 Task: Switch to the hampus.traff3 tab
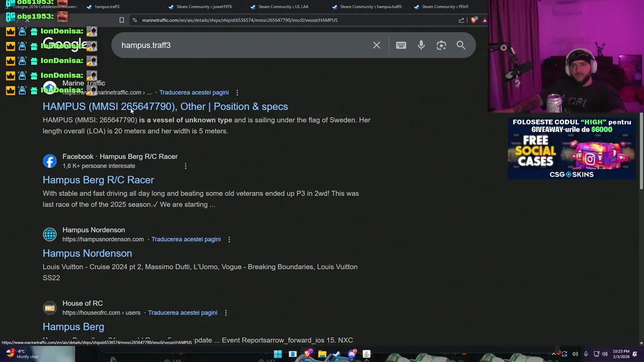(x=107, y=7)
